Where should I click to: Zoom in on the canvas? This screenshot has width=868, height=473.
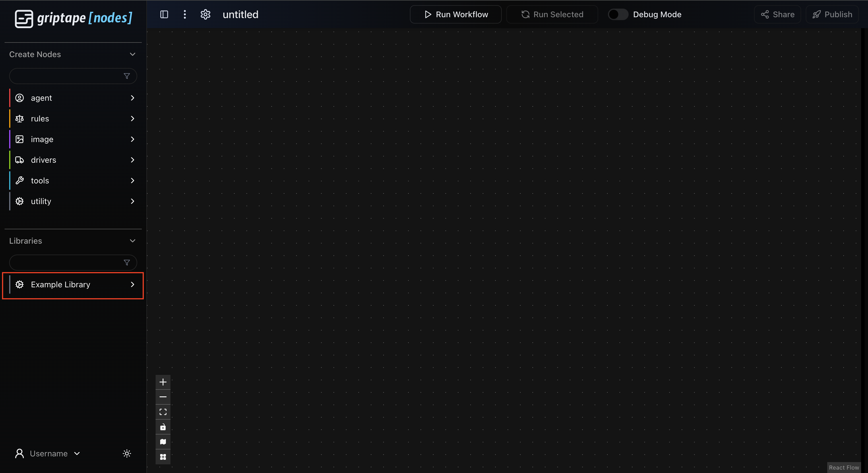click(x=163, y=382)
